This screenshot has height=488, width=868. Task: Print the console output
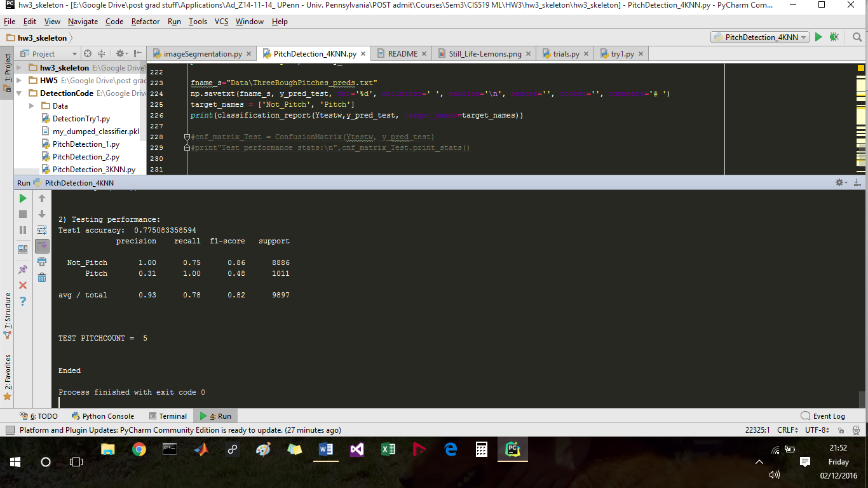coord(42,262)
